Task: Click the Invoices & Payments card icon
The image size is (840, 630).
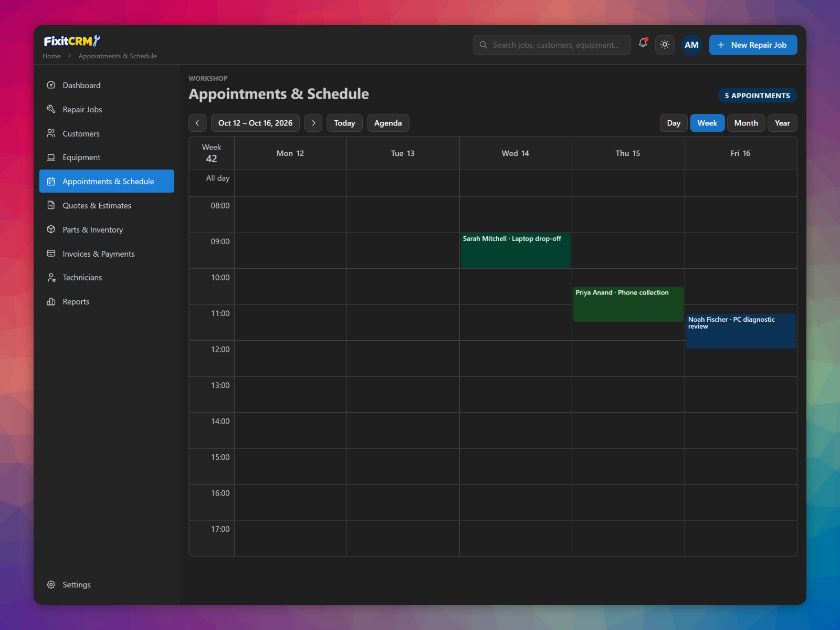Action: pyautogui.click(x=51, y=254)
